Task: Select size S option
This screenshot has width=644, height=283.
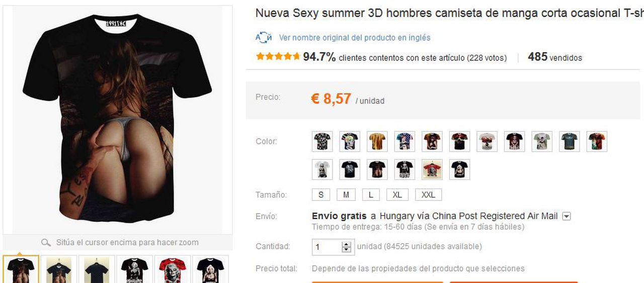Action: [320, 195]
